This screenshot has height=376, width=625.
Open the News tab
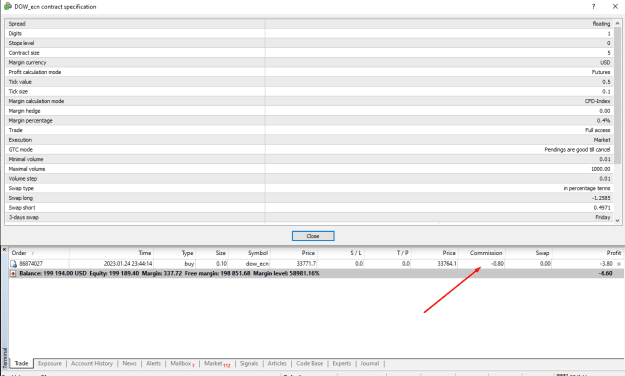pos(130,363)
